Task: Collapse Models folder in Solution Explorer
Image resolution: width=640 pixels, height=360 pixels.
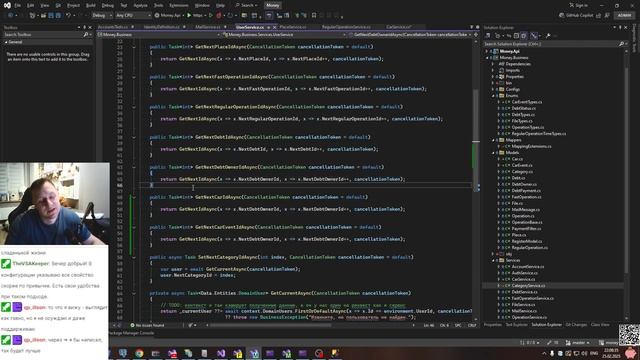Action: point(493,153)
